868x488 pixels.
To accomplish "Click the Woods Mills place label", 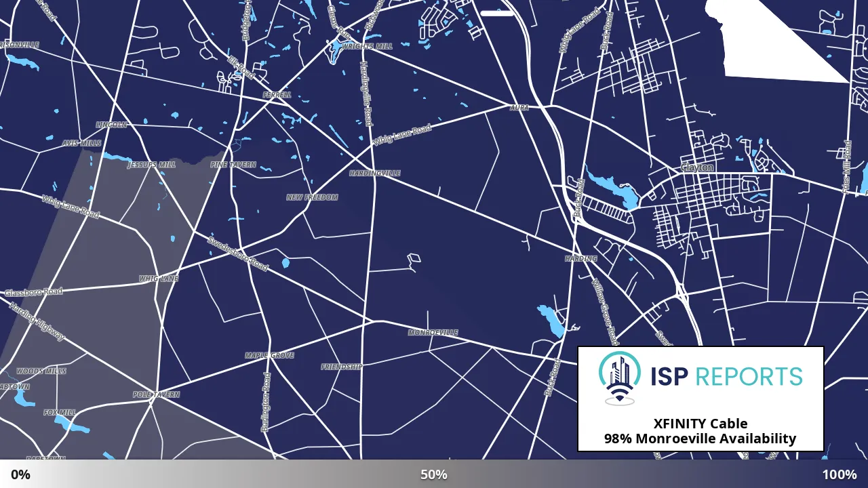I will [x=41, y=371].
